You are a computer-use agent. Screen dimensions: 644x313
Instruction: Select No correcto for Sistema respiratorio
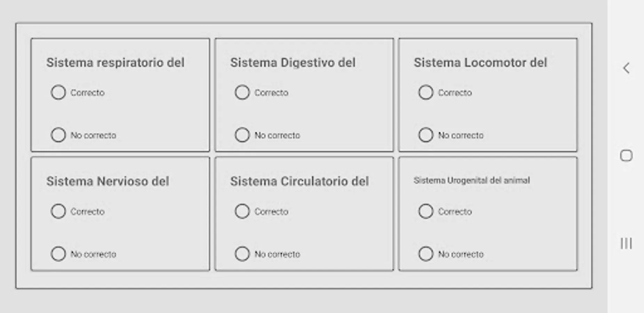pyautogui.click(x=58, y=135)
